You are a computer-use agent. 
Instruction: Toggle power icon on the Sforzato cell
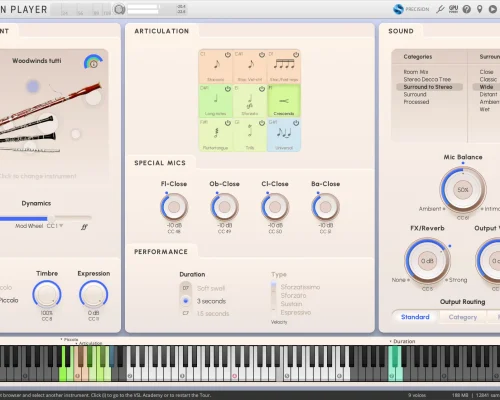click(262, 89)
